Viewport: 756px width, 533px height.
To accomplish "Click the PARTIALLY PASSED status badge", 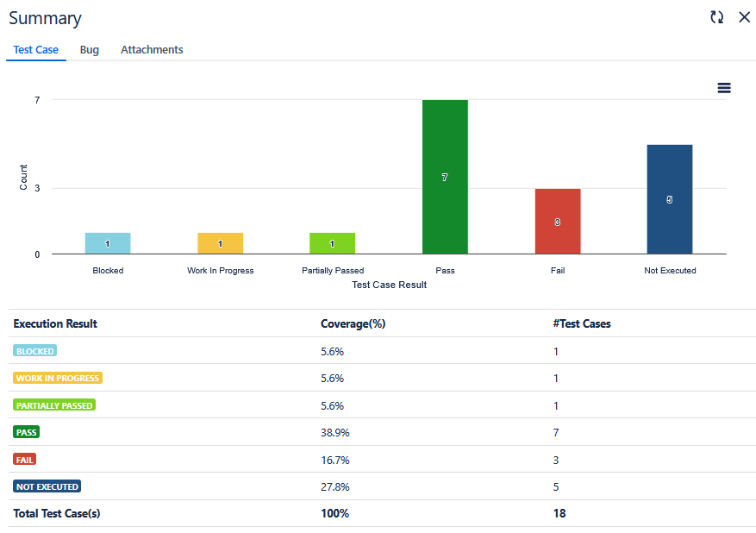I will point(53,404).
